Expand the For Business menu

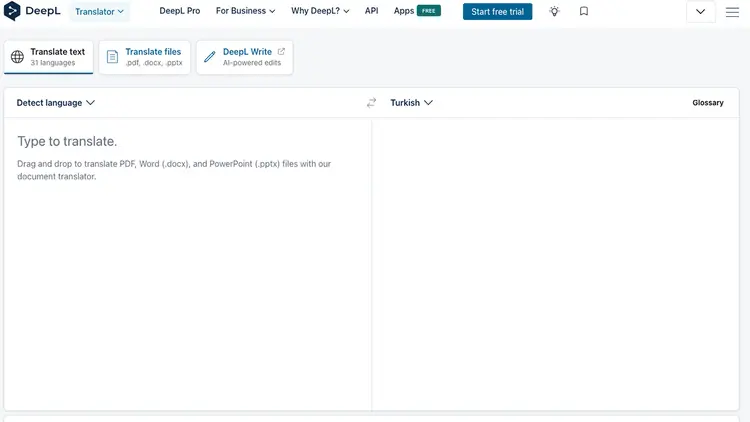245,11
